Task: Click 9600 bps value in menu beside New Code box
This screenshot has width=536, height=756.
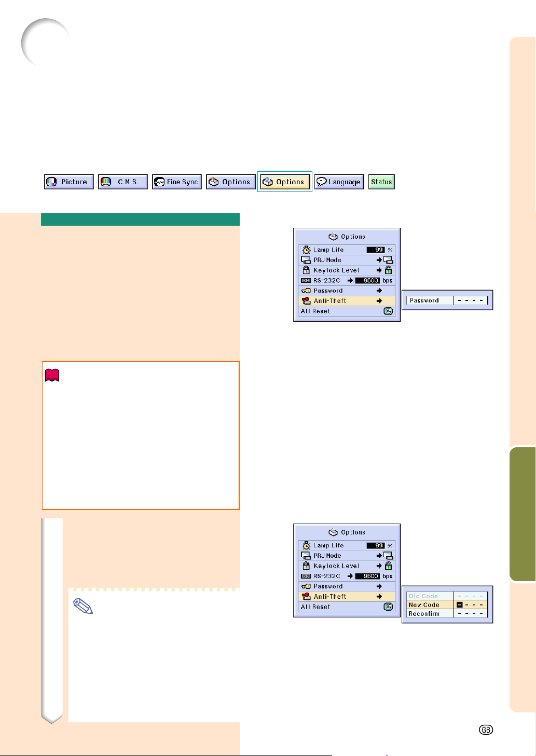Action: pos(368,576)
